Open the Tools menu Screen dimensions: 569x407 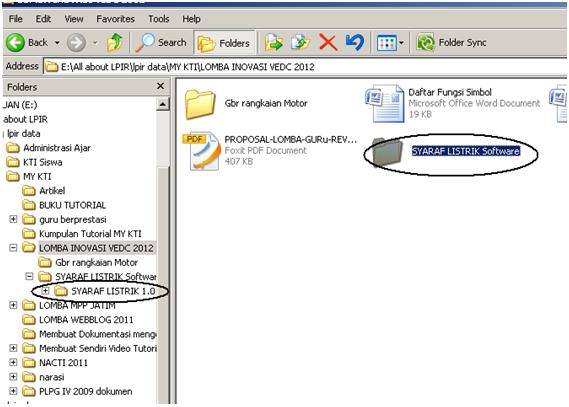tap(159, 19)
